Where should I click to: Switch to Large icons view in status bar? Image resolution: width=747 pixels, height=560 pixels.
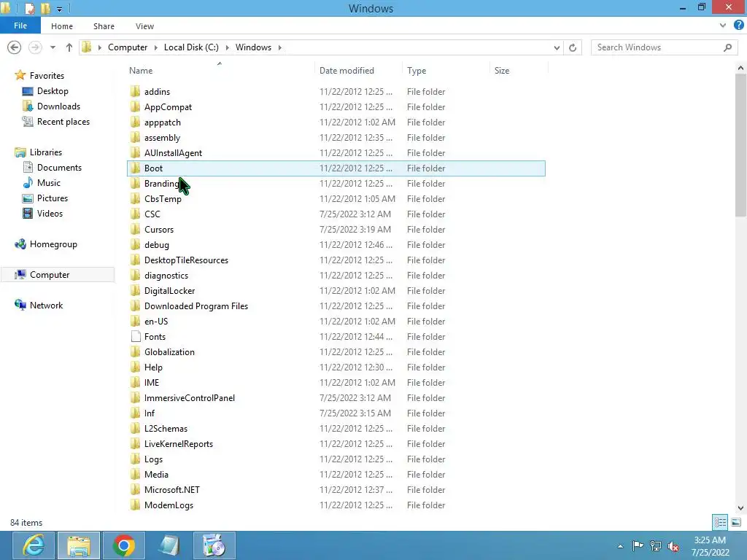736,522
